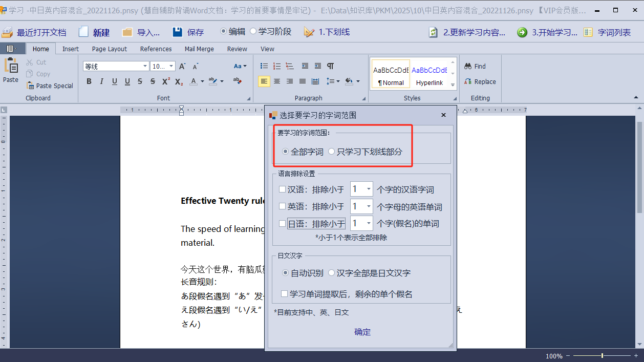This screenshot has width=644, height=362.
Task: Open the font name dropdown 等线
Action: pyautogui.click(x=145, y=66)
